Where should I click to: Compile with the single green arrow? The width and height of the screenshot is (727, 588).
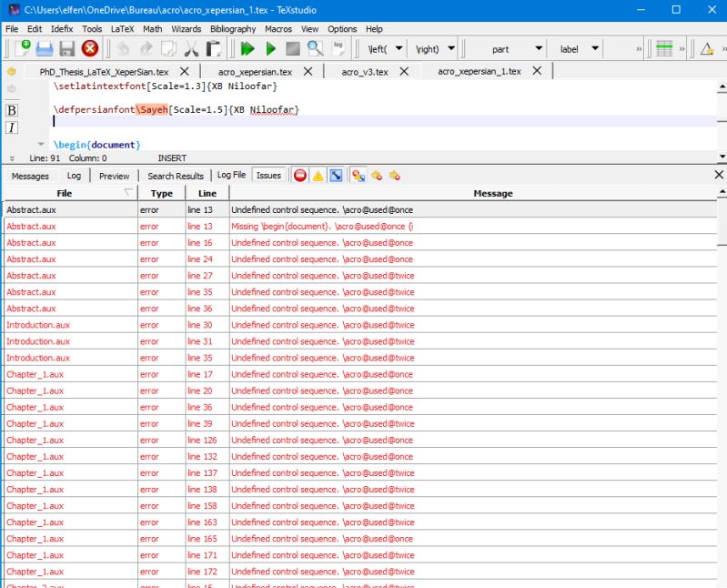click(x=271, y=48)
